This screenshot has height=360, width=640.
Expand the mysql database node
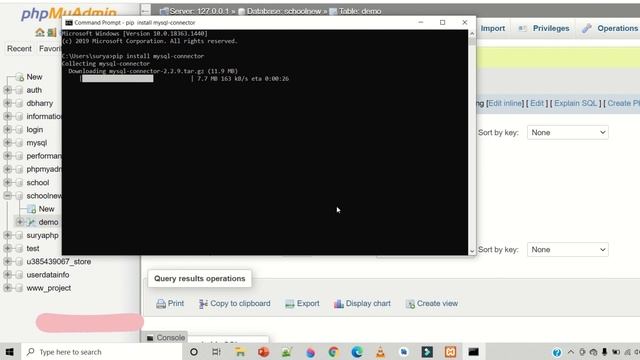7,142
